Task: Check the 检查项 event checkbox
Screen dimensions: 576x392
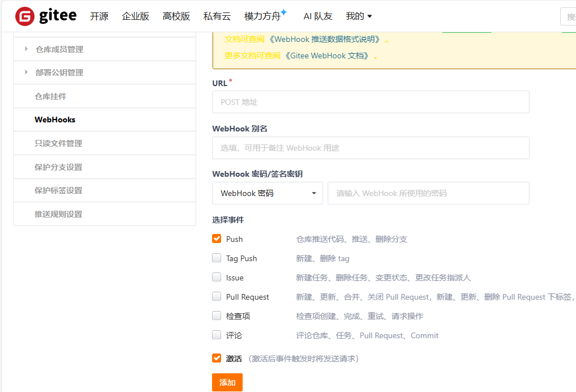Action: click(x=217, y=316)
